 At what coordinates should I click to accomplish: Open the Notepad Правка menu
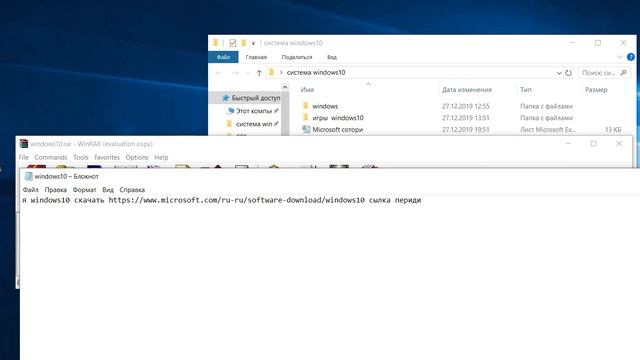(x=56, y=190)
